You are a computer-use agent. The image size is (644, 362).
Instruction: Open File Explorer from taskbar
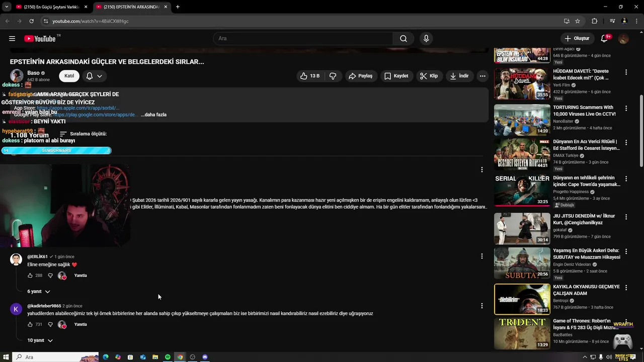click(x=155, y=357)
